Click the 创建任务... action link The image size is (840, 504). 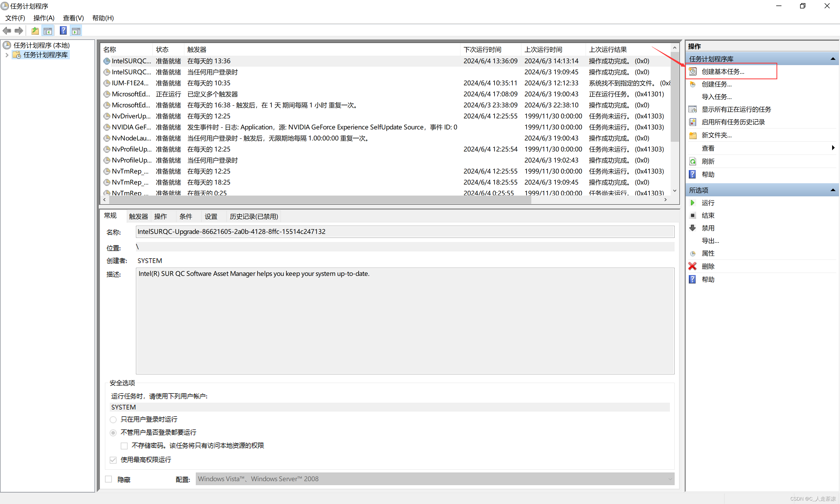tap(716, 84)
